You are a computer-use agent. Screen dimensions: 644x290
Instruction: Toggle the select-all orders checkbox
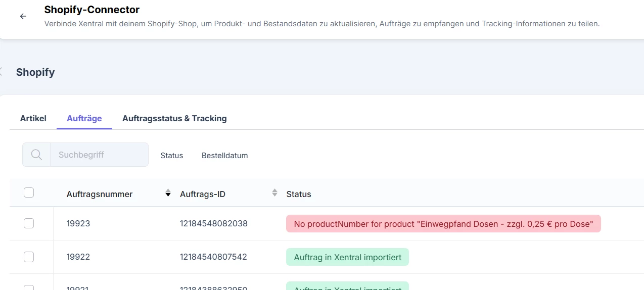tap(29, 192)
